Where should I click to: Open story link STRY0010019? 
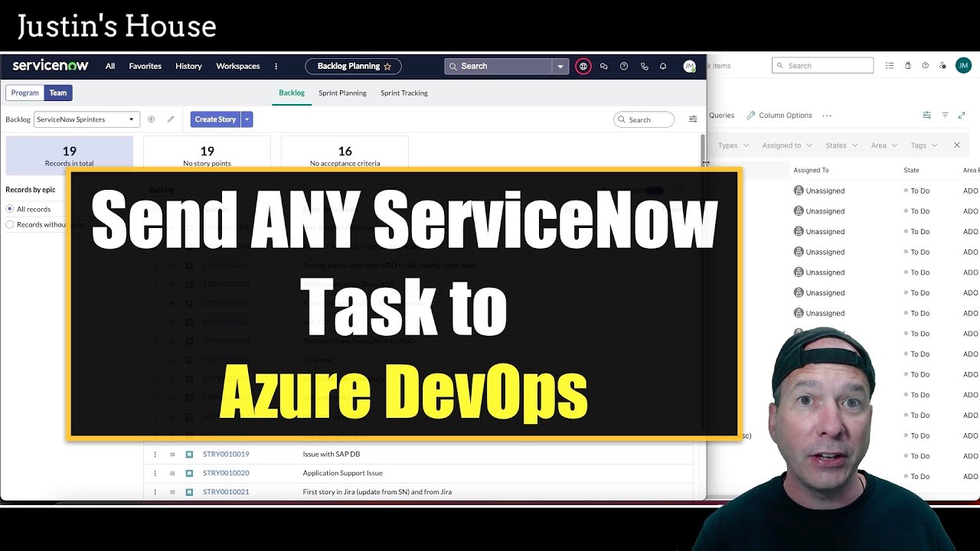coord(226,455)
